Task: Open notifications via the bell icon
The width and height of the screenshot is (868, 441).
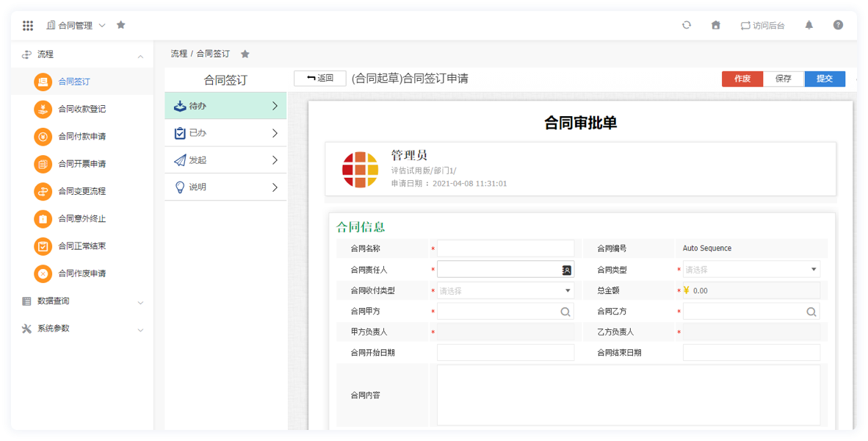Action: (809, 24)
